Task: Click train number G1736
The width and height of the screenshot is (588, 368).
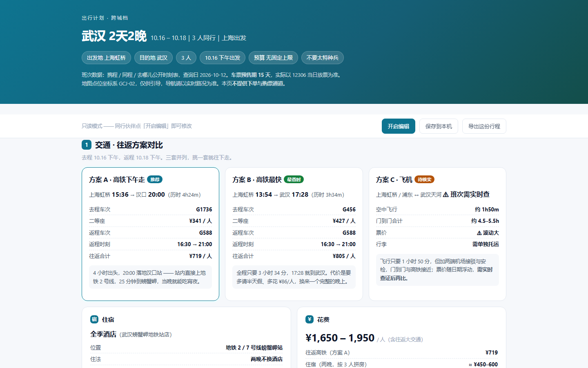Action: click(204, 209)
